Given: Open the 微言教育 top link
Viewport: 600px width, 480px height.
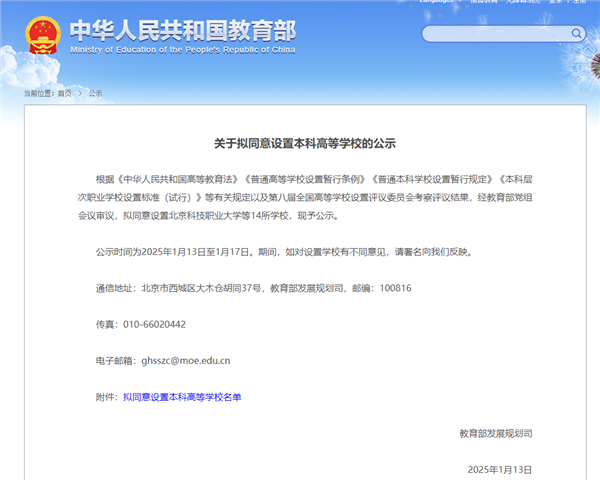Looking at the screenshot, I should 484,2.
